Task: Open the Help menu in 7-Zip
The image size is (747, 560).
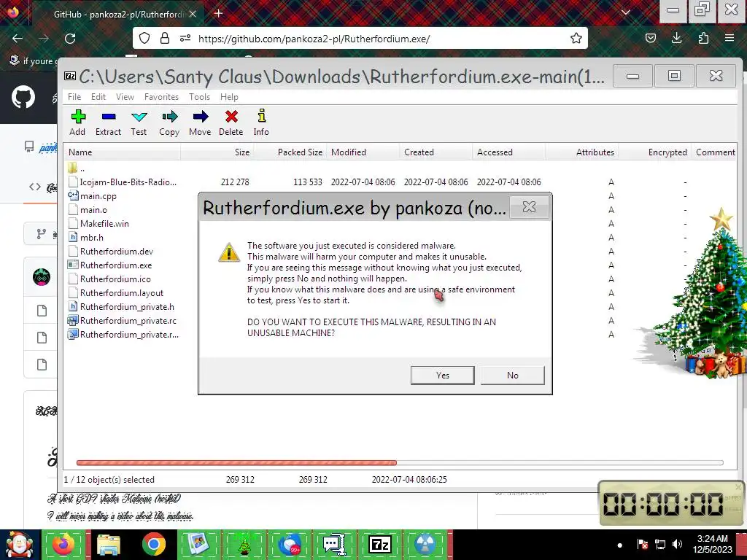Action: click(229, 97)
